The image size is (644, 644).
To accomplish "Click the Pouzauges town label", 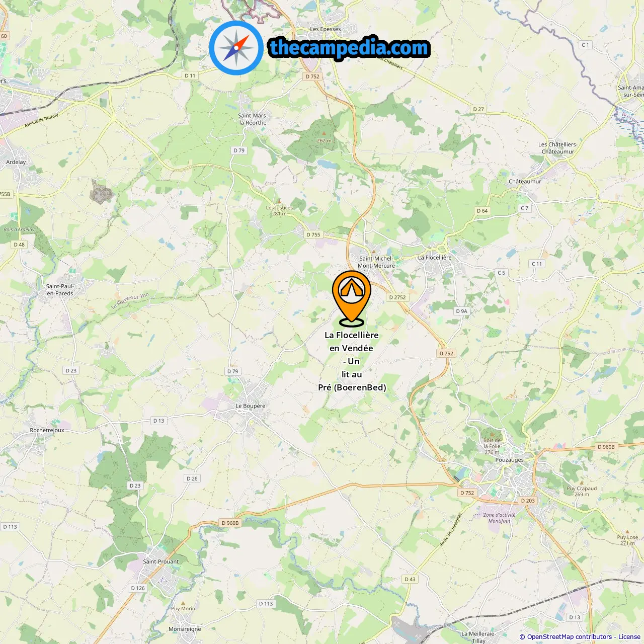I will [509, 460].
